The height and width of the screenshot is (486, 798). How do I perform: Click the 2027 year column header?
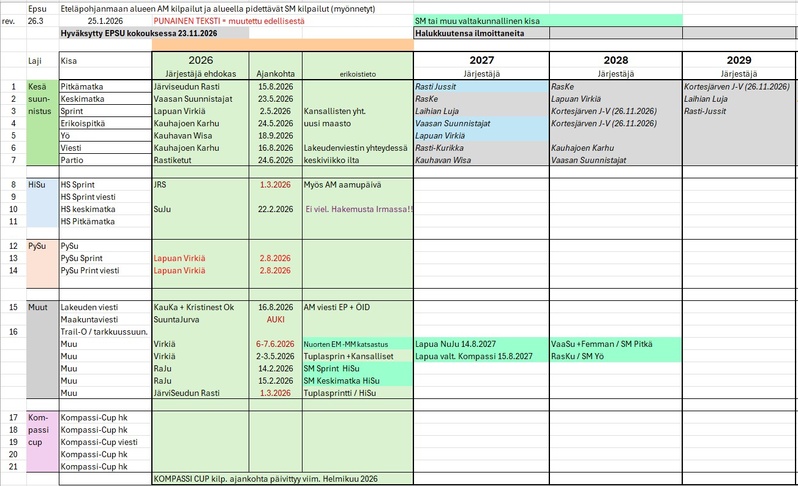(481, 61)
